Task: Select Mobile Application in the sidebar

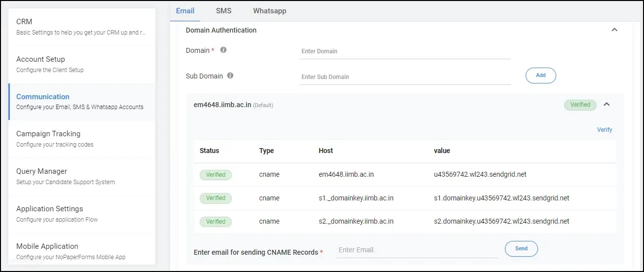Action: [x=81, y=251]
